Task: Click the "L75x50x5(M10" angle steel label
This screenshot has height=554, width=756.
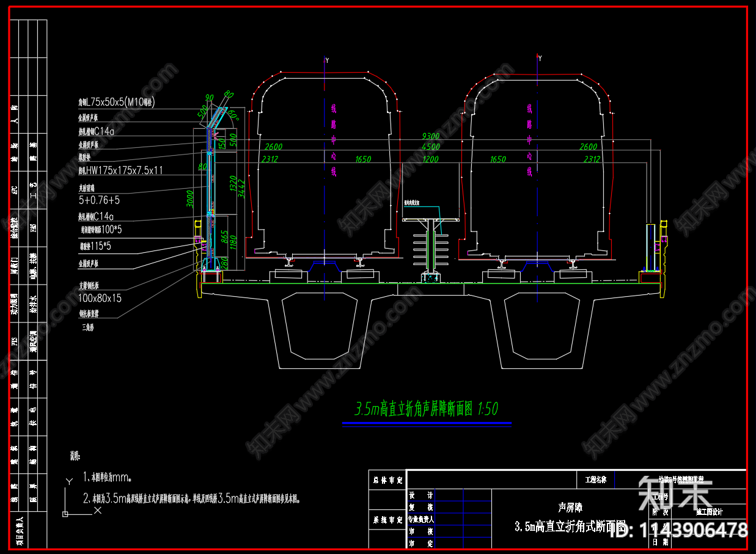Action: pos(118,103)
